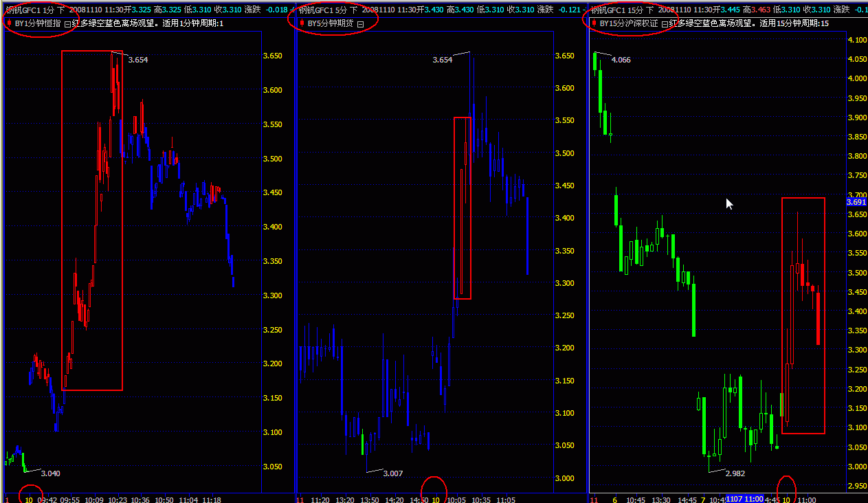868x503 pixels.
Task: Click the 钢钒GFC1 5分 chart title
Action: click(x=322, y=10)
